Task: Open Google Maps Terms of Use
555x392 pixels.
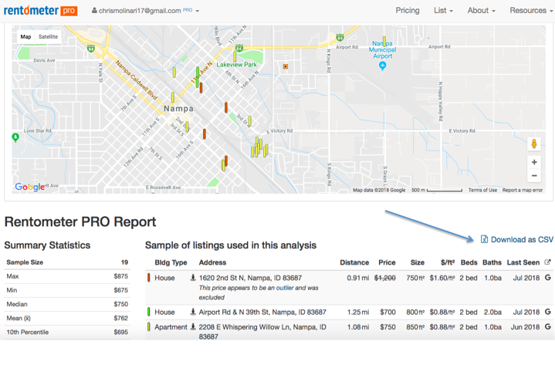Action: 482,190
